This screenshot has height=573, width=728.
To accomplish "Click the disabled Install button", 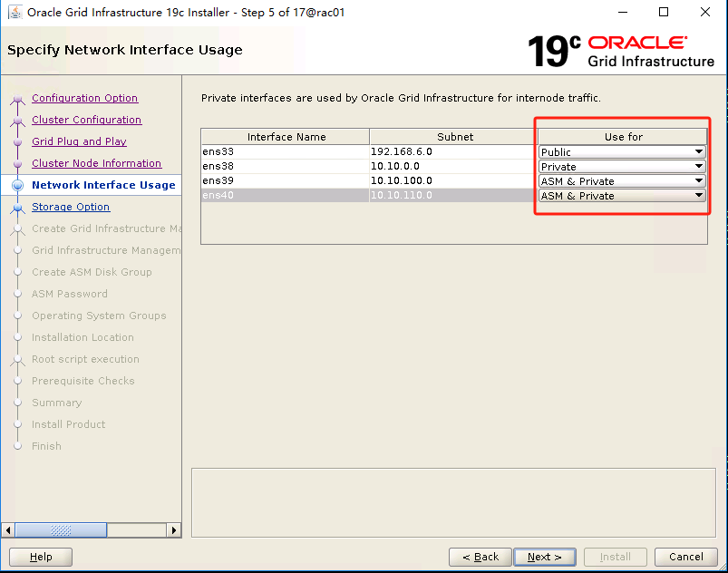I will pyautogui.click(x=616, y=557).
